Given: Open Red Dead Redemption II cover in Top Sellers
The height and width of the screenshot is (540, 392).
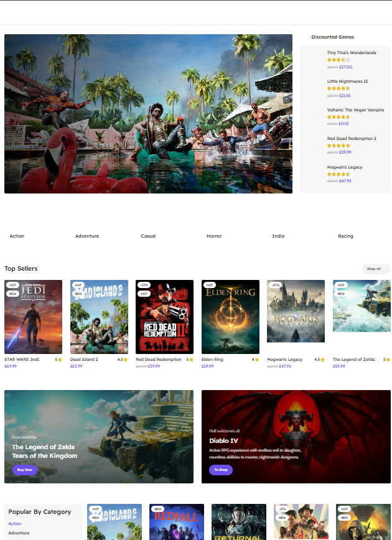Looking at the screenshot, I should point(165,317).
